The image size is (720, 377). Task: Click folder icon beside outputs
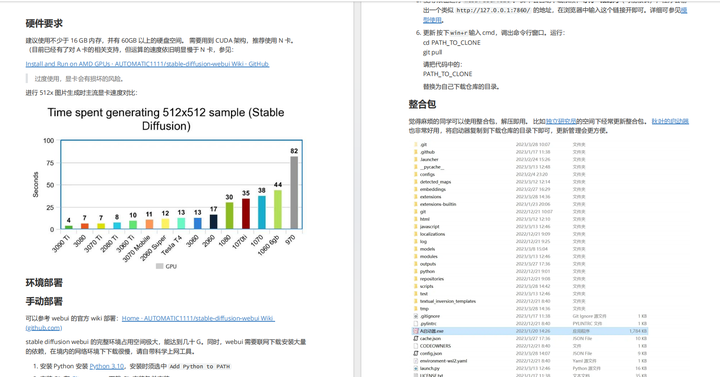(416, 264)
